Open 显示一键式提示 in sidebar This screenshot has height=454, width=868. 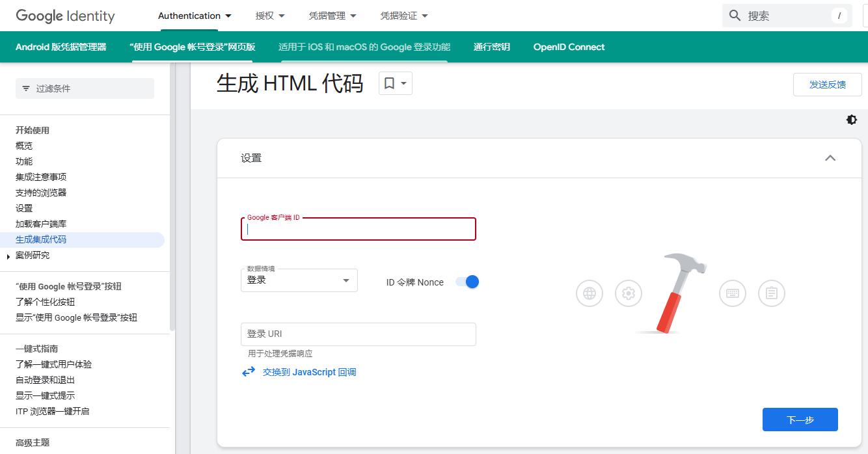point(45,395)
